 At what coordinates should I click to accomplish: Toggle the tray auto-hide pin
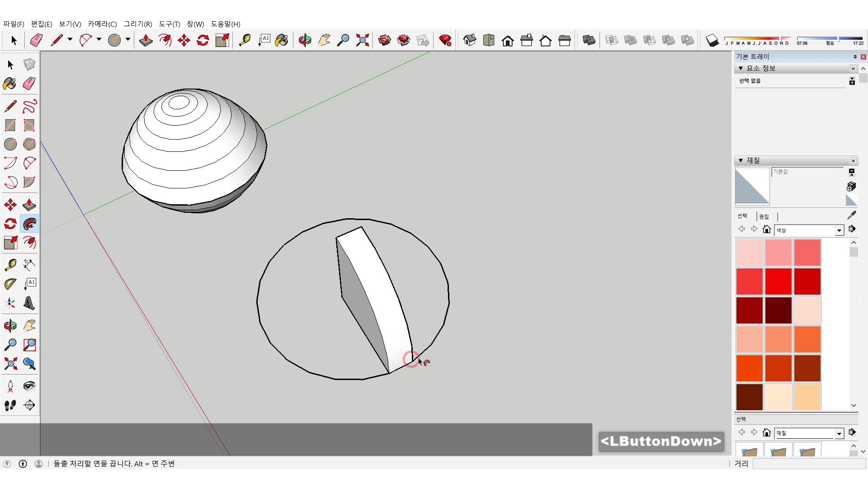[854, 56]
